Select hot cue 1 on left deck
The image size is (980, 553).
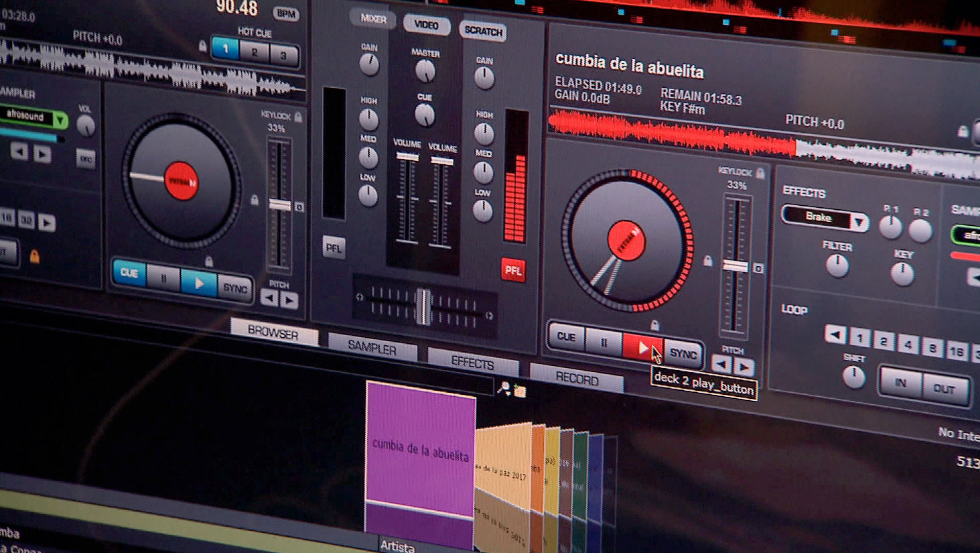(226, 48)
